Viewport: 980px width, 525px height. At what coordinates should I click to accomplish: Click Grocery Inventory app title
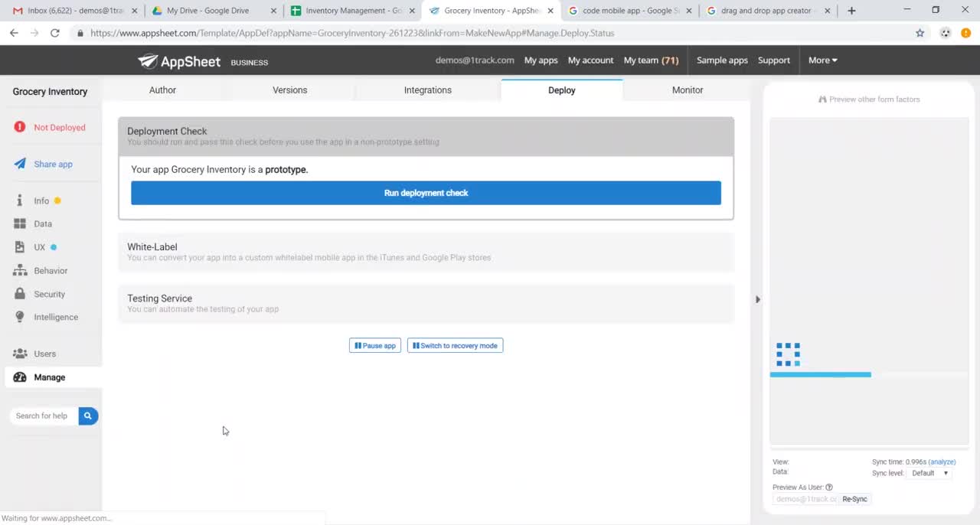click(x=50, y=91)
